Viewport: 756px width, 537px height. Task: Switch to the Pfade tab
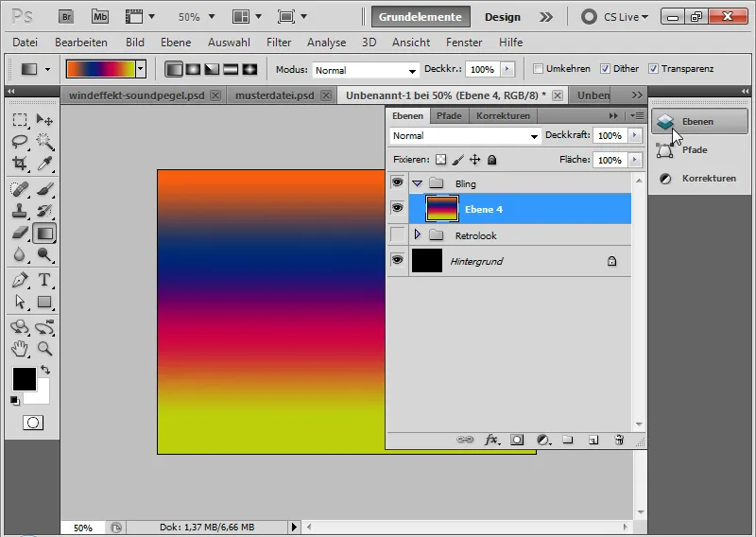coord(449,115)
